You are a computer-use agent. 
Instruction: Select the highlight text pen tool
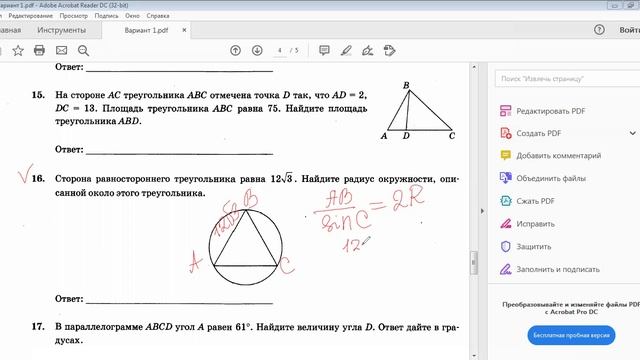pyautogui.click(x=346, y=51)
